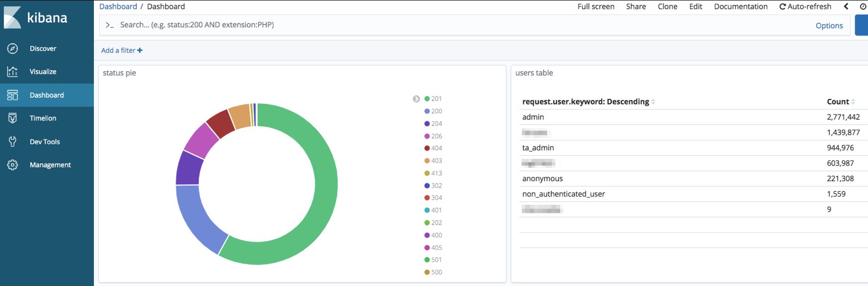Open Timelion via its shield icon
This screenshot has height=286, width=868.
(13, 118)
